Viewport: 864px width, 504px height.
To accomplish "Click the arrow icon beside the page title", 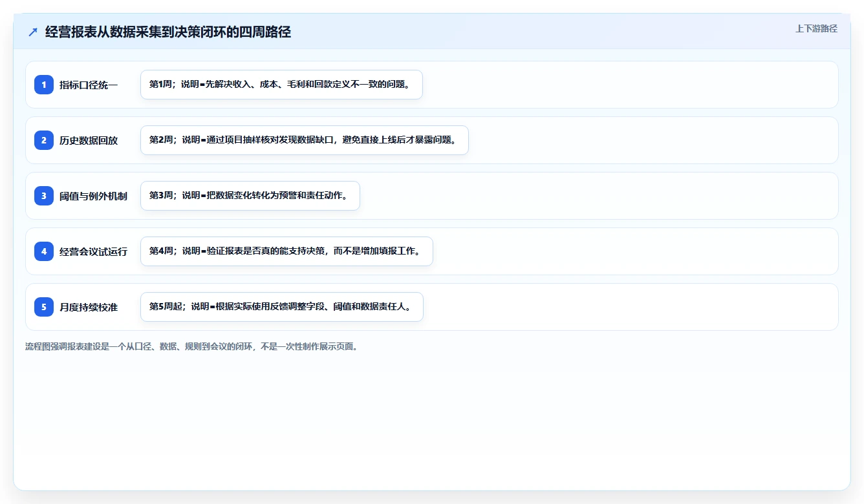I will (x=33, y=32).
